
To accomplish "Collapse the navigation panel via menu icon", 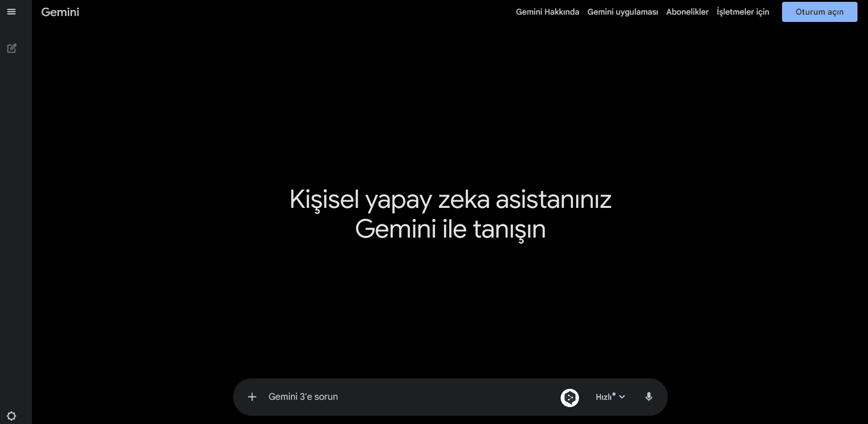I will pos(11,11).
